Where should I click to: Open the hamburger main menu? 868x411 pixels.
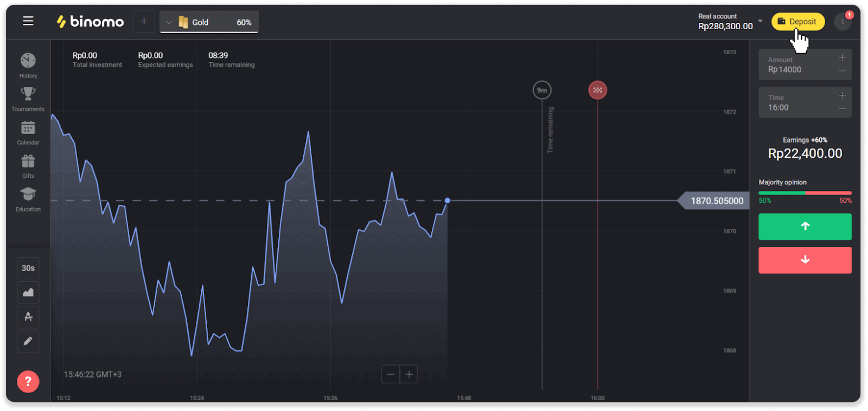point(28,21)
